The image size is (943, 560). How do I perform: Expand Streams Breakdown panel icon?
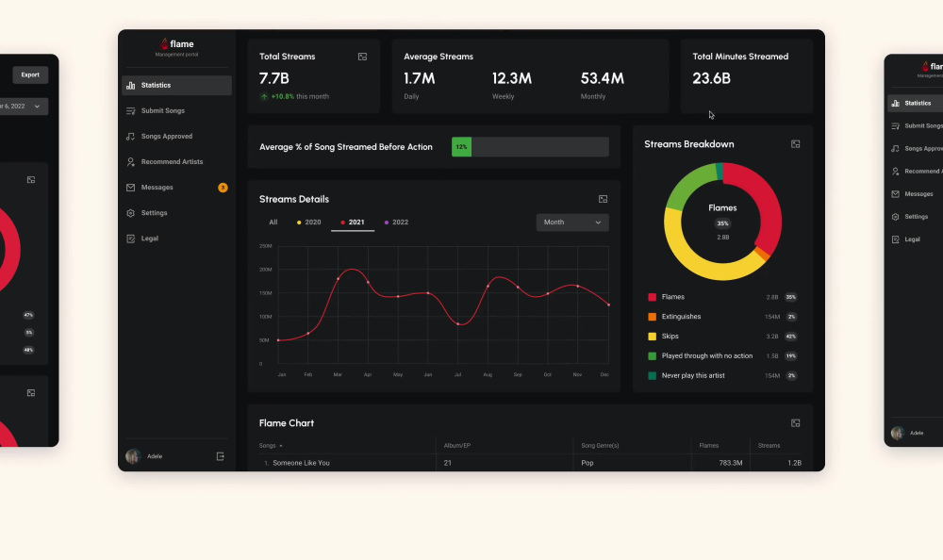point(796,144)
